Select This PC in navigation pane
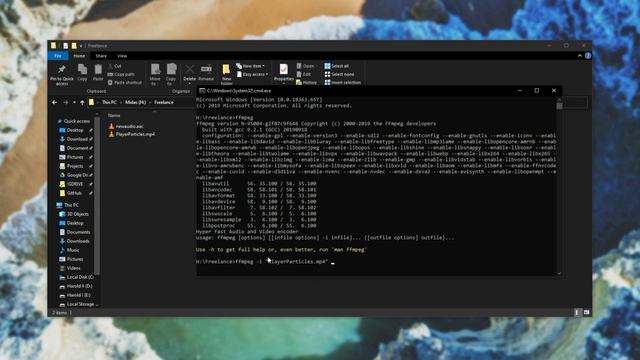The width and height of the screenshot is (640, 360). [71, 205]
